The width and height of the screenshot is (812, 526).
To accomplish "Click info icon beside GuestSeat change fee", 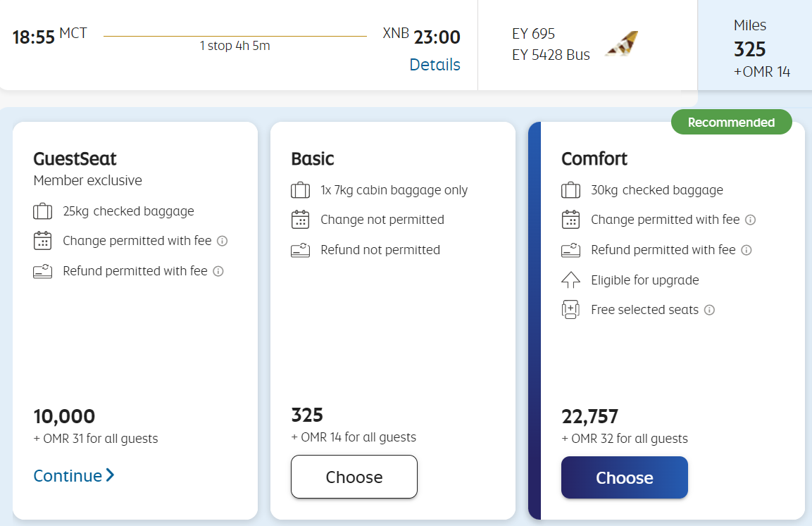I will tap(223, 241).
